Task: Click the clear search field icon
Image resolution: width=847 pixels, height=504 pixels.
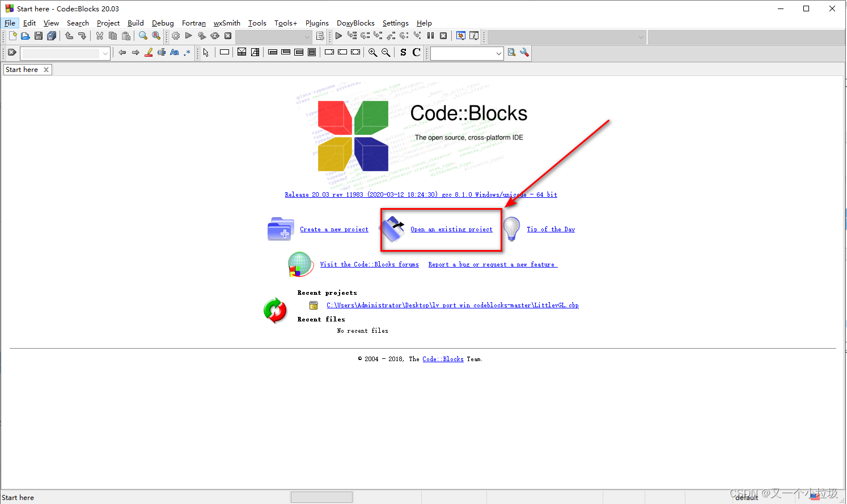Action: [12, 53]
